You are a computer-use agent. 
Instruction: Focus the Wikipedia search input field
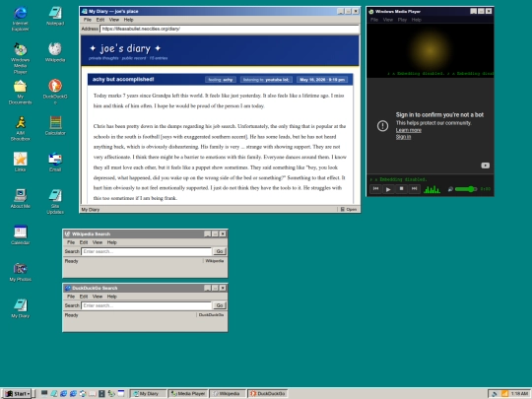point(147,251)
